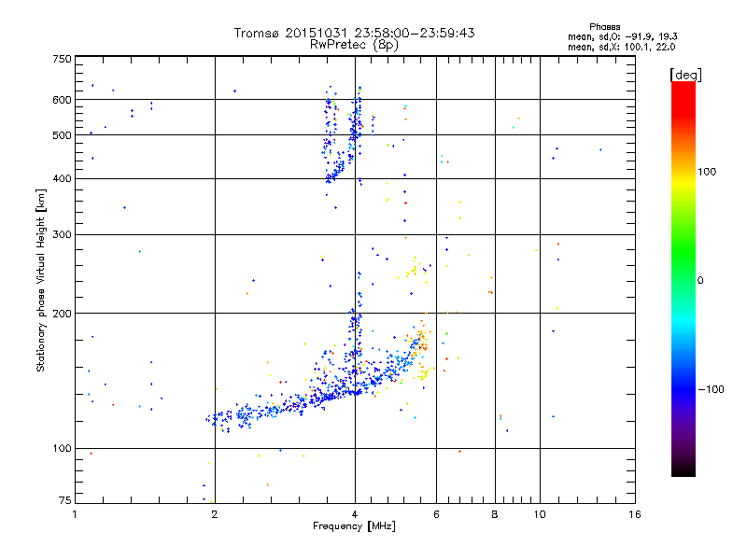Screen dimensions: 747x560
Task: Click the x-axis tick label '8'
Action: (495, 515)
